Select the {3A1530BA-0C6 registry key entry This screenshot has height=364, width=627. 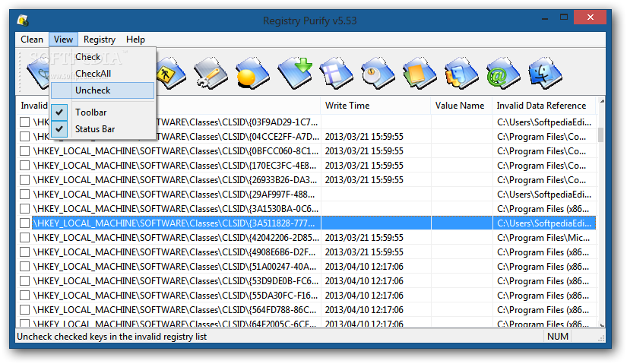(x=176, y=208)
